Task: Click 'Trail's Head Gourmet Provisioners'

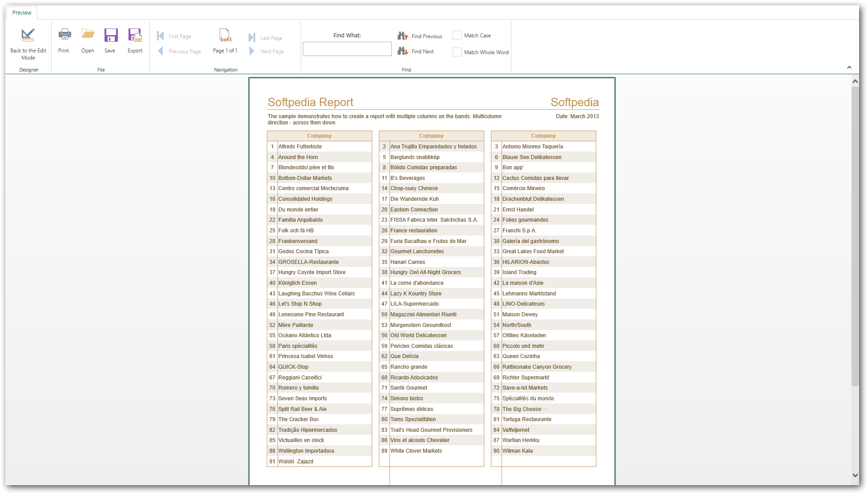Action: coord(431,430)
